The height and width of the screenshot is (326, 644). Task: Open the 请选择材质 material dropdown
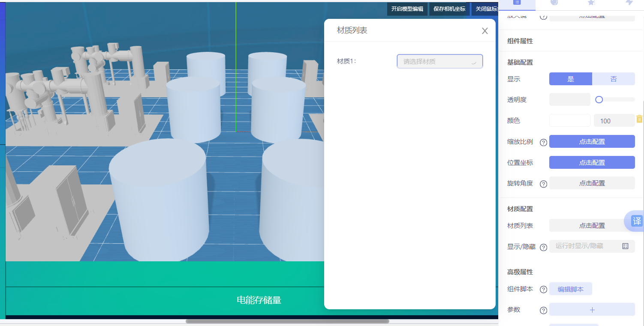(439, 61)
